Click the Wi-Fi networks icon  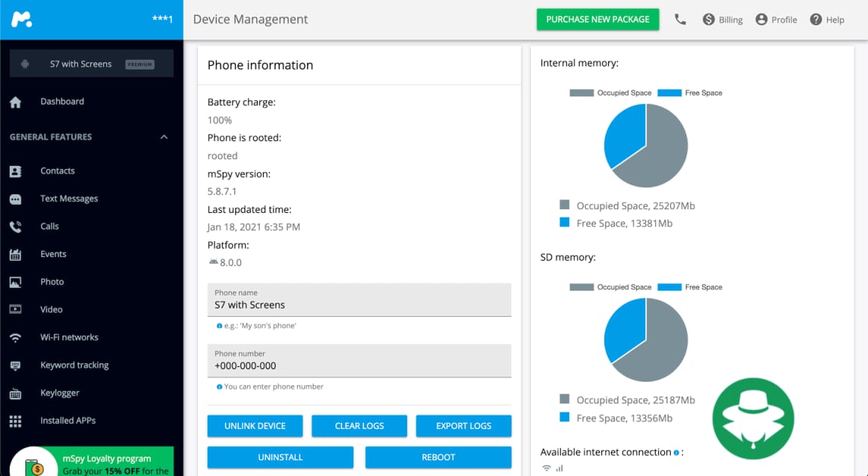[15, 338]
